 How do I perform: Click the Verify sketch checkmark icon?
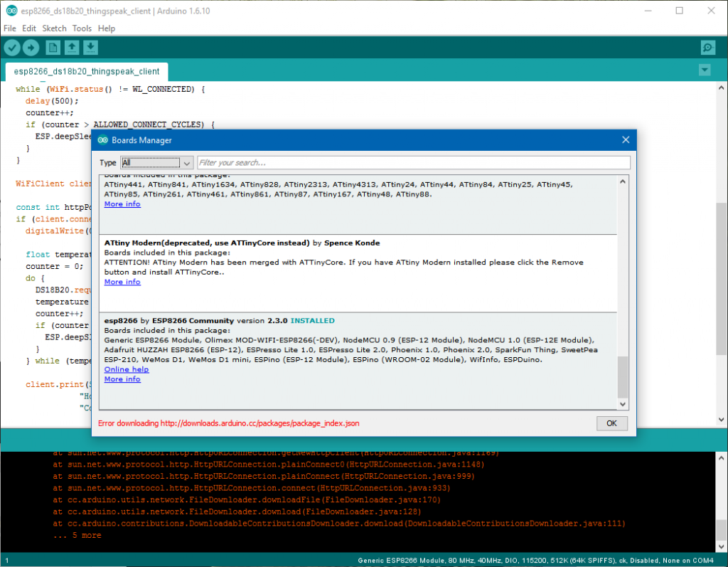click(x=12, y=48)
